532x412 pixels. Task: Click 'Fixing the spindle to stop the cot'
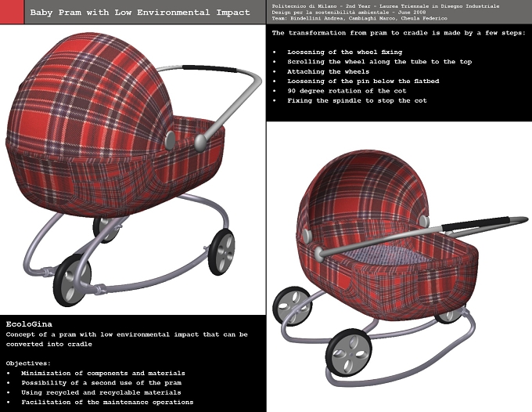357,100
